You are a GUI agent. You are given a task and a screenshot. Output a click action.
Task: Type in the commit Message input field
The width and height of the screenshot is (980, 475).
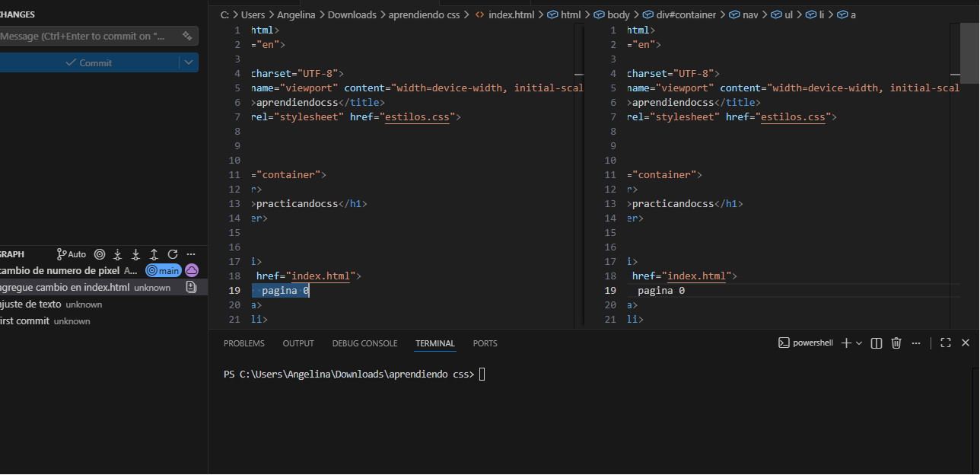[90, 36]
